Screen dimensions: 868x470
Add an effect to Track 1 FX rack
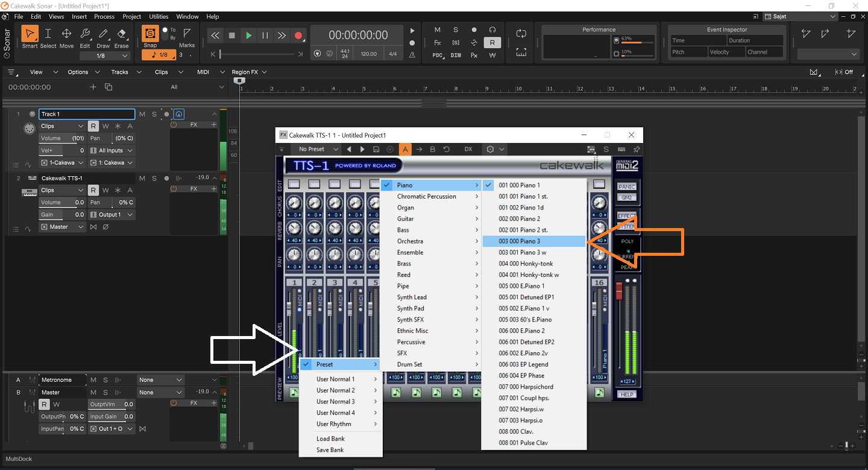214,125
